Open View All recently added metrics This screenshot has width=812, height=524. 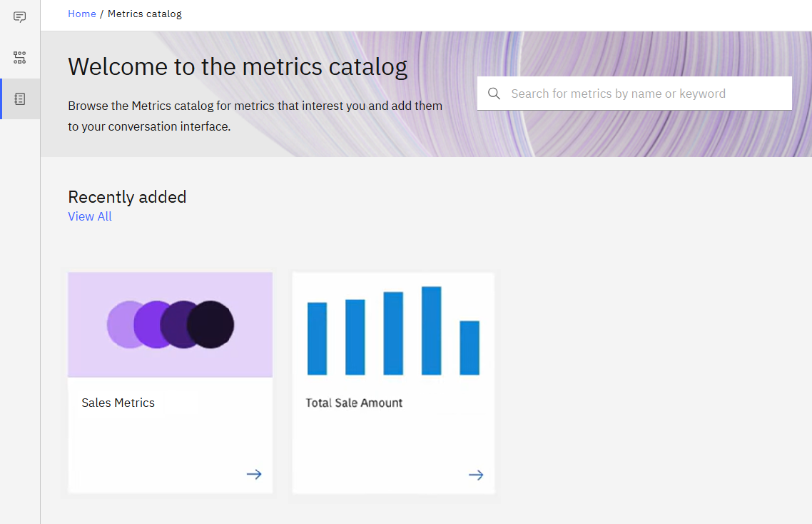pos(90,216)
